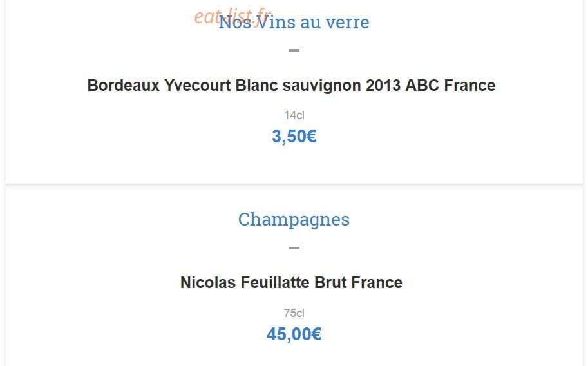588x366 pixels.
Task: Click the 75cl bottle size label
Action: (x=294, y=313)
